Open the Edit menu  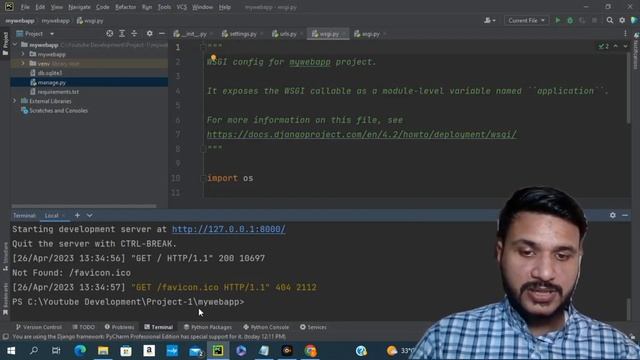click(40, 7)
